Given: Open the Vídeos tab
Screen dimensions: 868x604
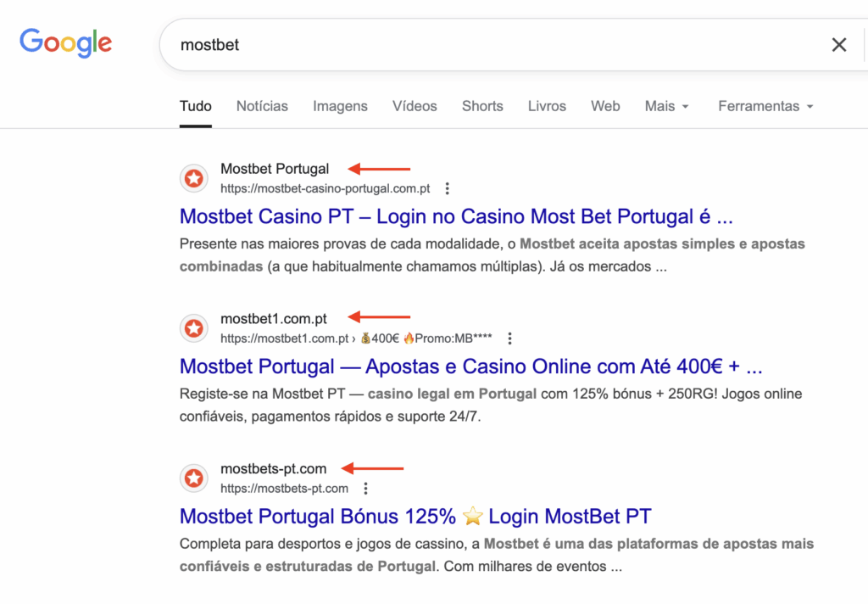Looking at the screenshot, I should coord(415,106).
